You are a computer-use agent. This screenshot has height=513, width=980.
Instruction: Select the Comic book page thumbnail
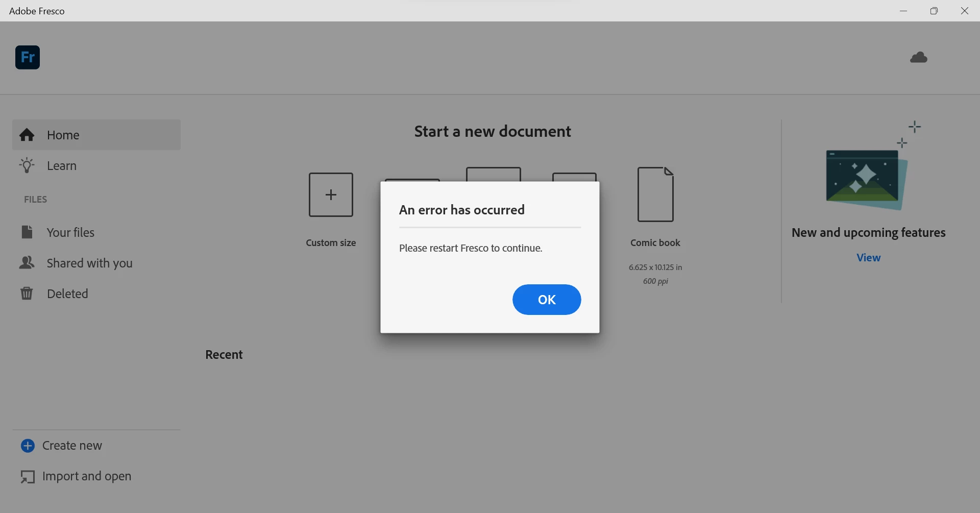point(656,194)
